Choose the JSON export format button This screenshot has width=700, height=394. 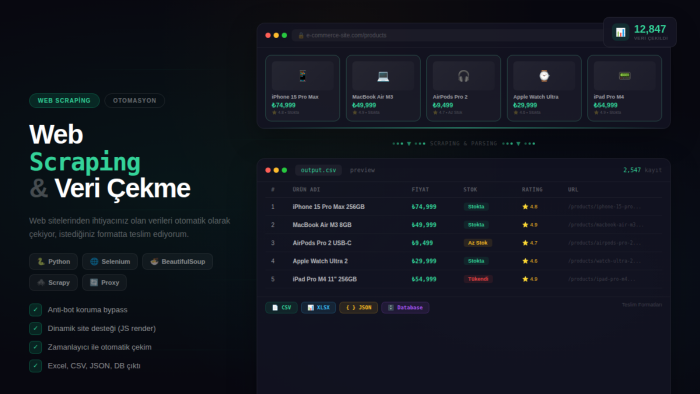point(358,307)
